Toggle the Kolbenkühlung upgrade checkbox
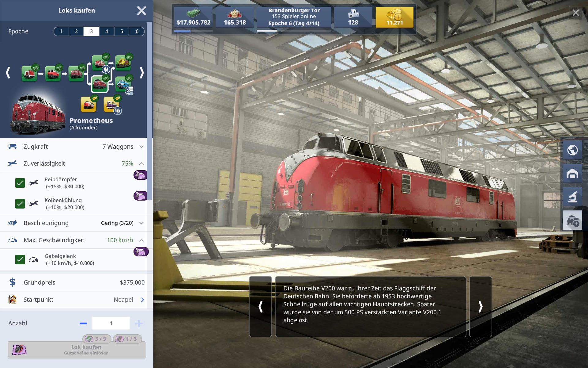The image size is (588, 368). coord(20,204)
